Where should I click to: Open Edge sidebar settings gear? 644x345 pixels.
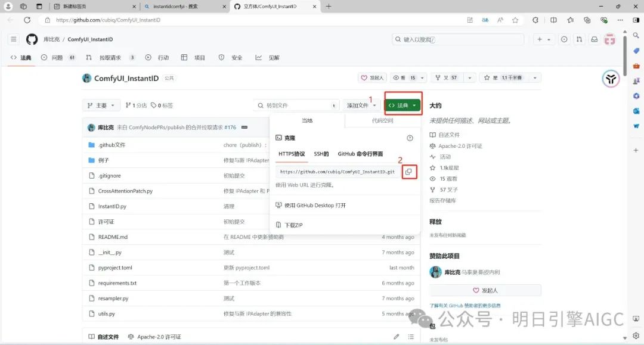coord(636,335)
